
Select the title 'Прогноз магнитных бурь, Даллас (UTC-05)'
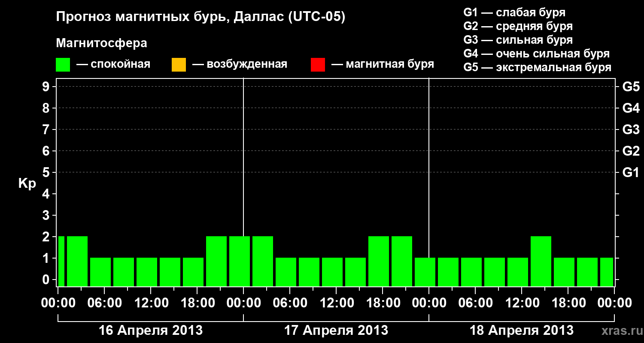200,18
